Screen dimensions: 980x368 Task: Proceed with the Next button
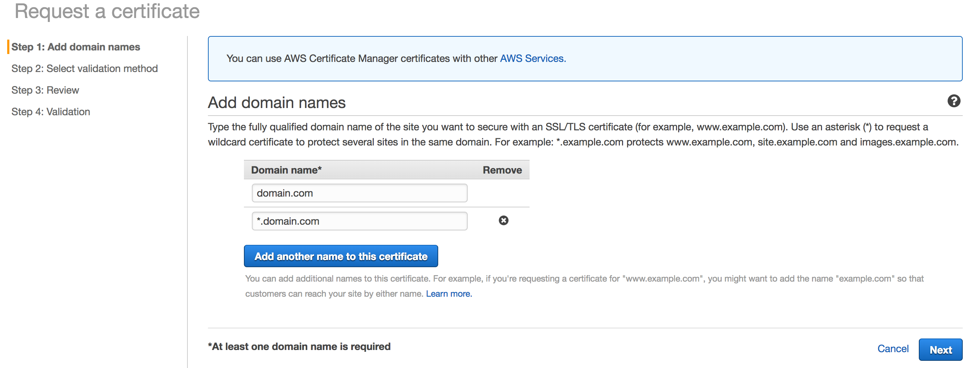point(940,349)
